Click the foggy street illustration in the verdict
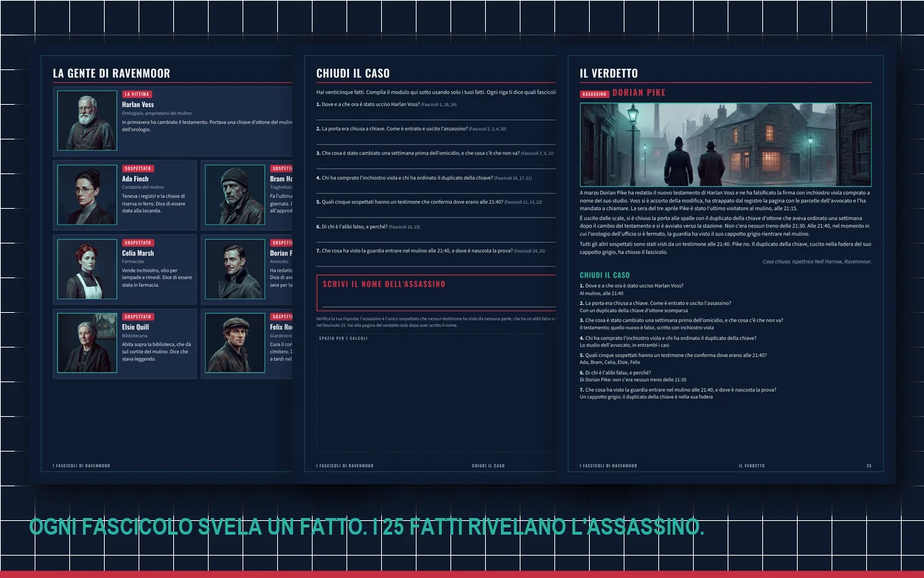924x578 pixels. point(725,145)
